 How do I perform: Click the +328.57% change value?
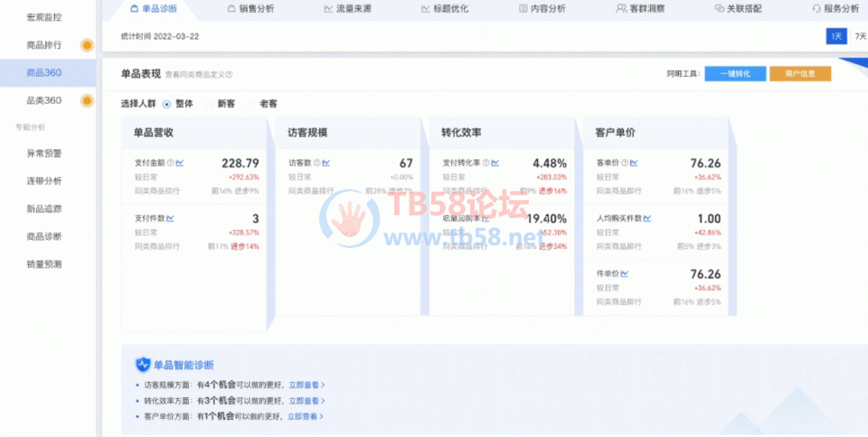click(243, 233)
